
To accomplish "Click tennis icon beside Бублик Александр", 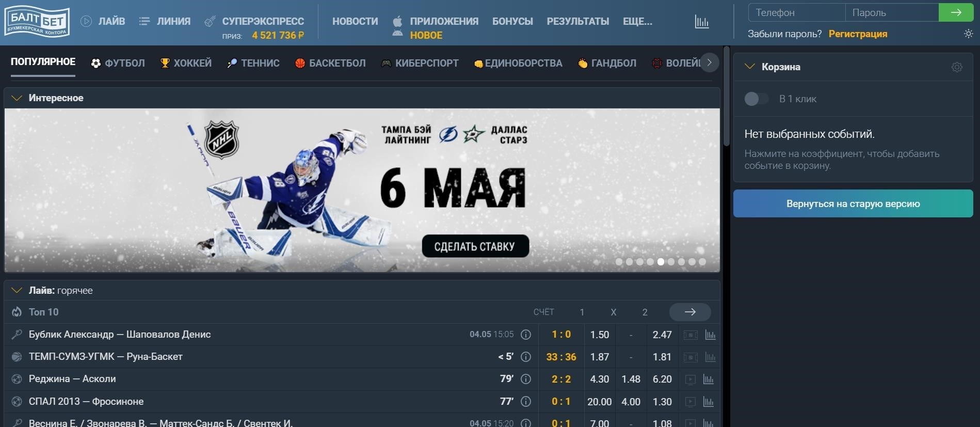I will (x=17, y=335).
